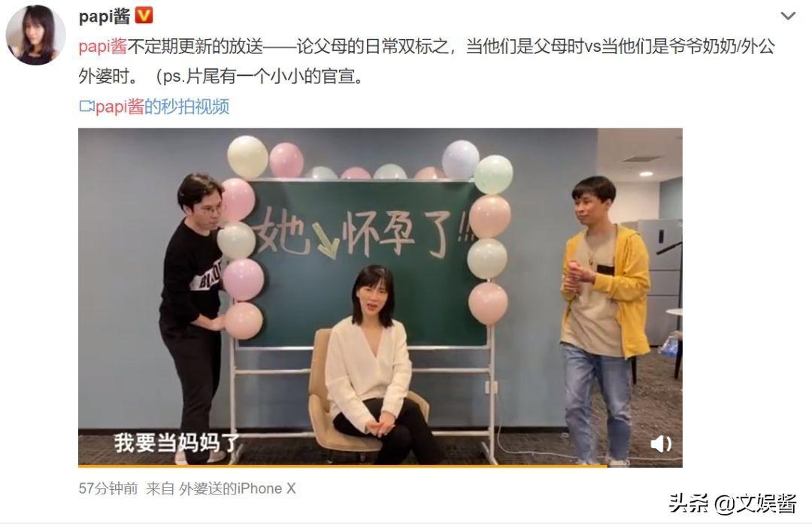Screen dimensions: 812x529
Task: Open the papi酱的秒拍视频 link
Action: click(162, 107)
